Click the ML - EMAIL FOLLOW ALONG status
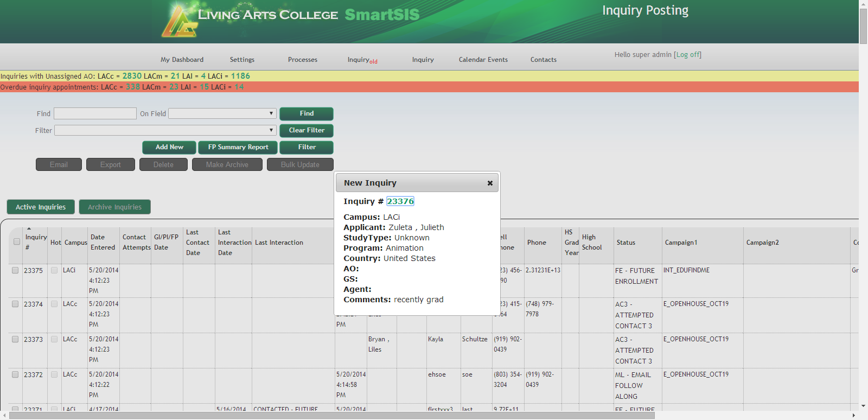 pyautogui.click(x=633, y=386)
